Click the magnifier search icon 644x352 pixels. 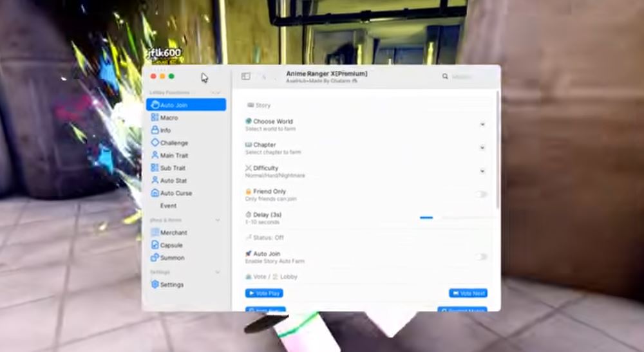coord(445,77)
